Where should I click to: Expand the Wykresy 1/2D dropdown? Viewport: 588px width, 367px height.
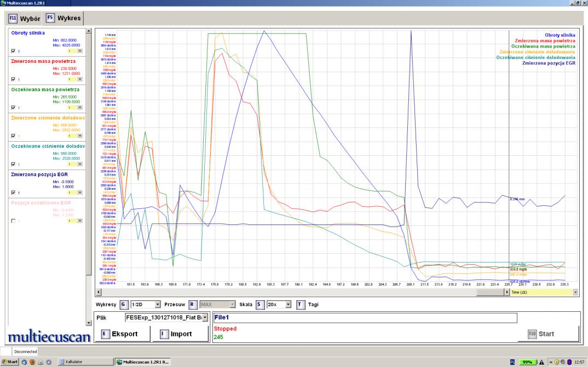click(158, 304)
